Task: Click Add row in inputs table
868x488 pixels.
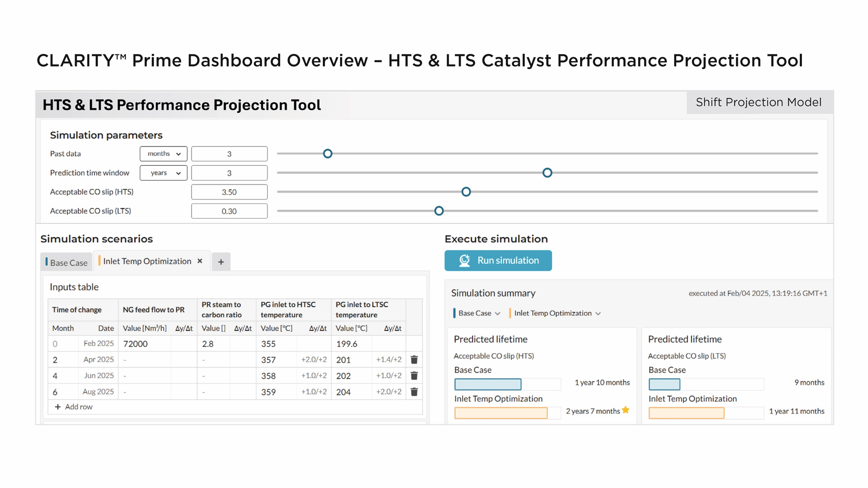Action: coord(74,407)
